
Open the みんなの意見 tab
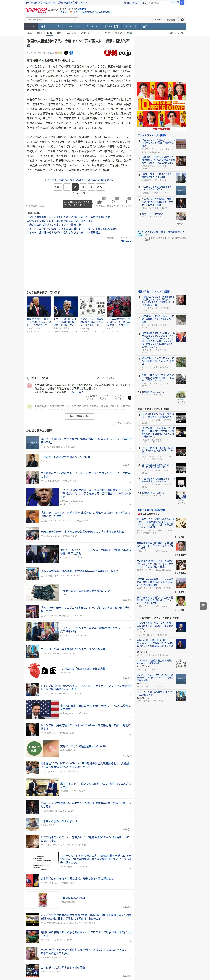tap(111, 26)
